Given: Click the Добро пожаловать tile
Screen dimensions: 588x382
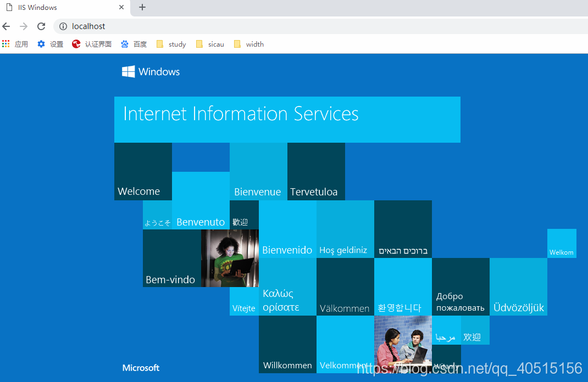Looking at the screenshot, I should (x=461, y=287).
